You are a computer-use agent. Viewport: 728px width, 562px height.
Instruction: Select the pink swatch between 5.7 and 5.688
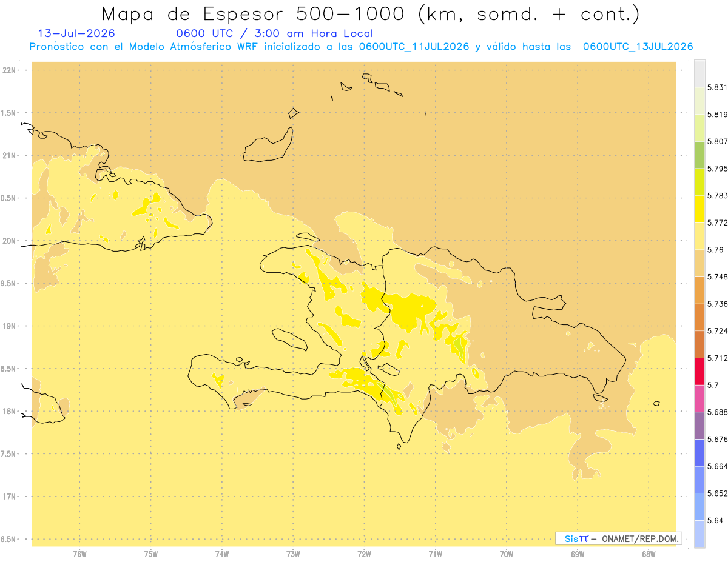[x=699, y=398]
